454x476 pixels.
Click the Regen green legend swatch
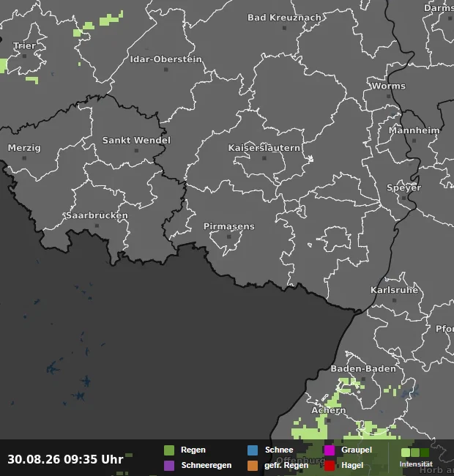point(169,450)
